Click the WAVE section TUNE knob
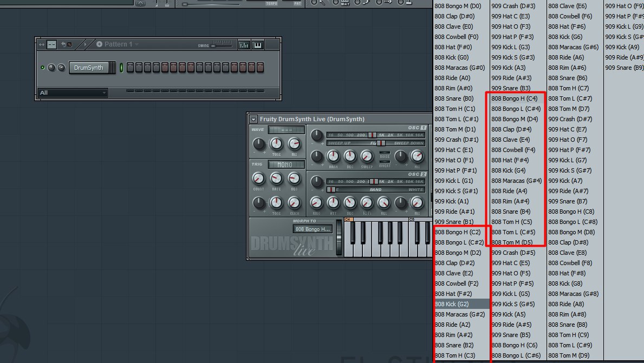The image size is (644, 363). pyautogui.click(x=276, y=143)
